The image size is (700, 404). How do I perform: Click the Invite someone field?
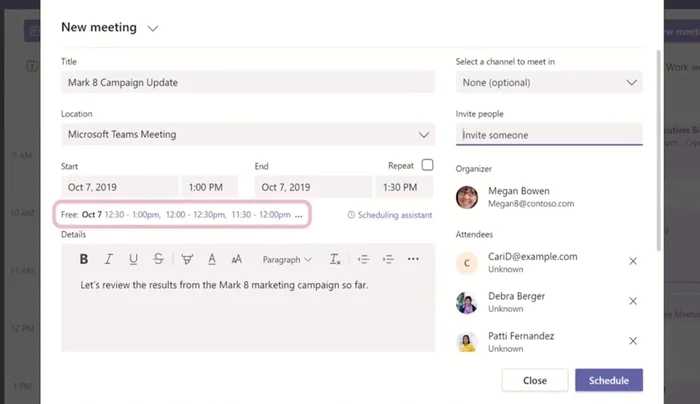coord(549,134)
